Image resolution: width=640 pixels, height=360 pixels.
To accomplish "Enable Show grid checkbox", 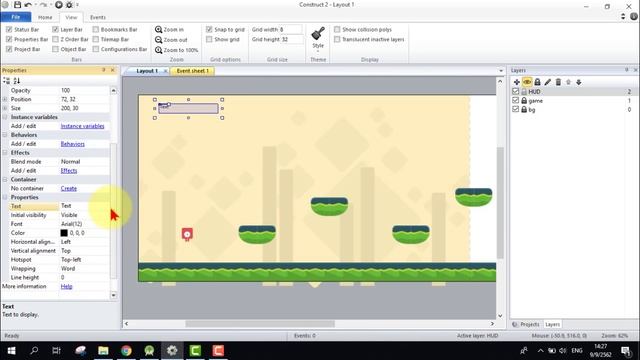I will point(209,39).
